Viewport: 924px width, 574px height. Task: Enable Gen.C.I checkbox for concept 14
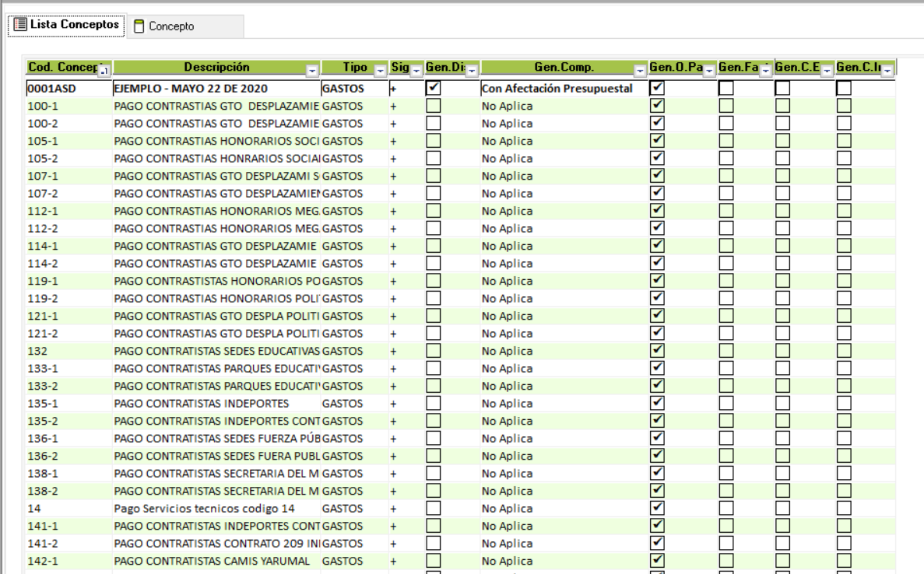(x=844, y=509)
